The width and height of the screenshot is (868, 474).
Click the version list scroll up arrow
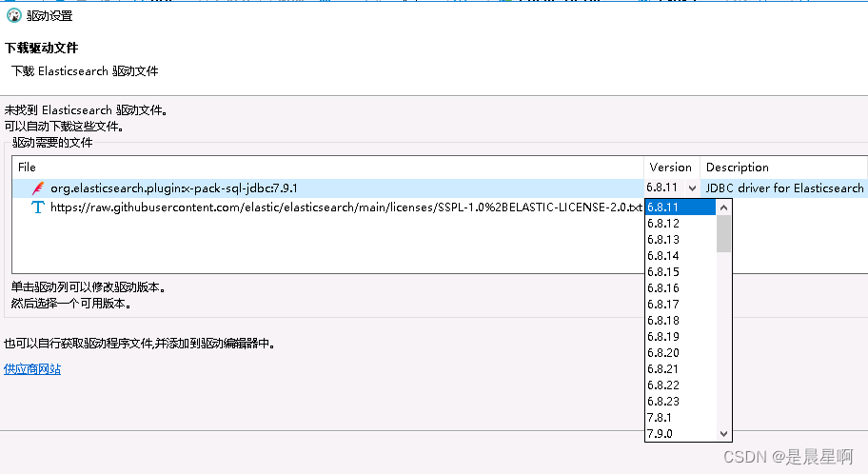[723, 207]
